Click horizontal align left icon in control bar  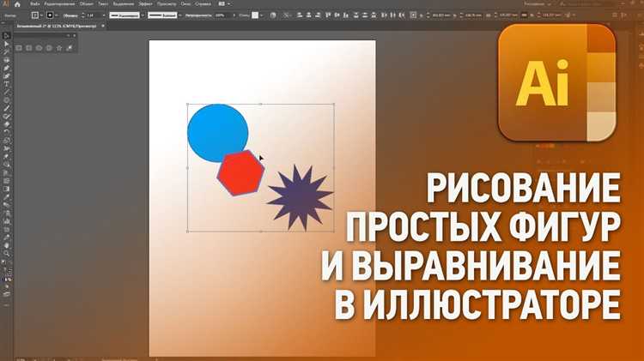click(300, 15)
